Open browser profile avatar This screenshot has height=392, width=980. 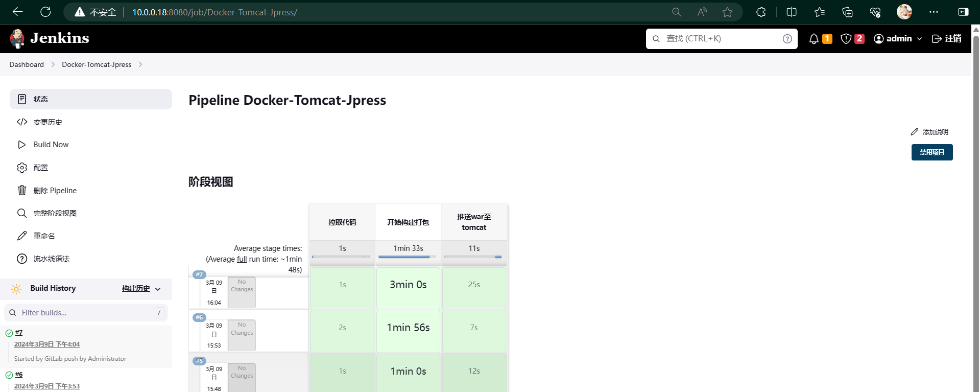pyautogui.click(x=904, y=12)
